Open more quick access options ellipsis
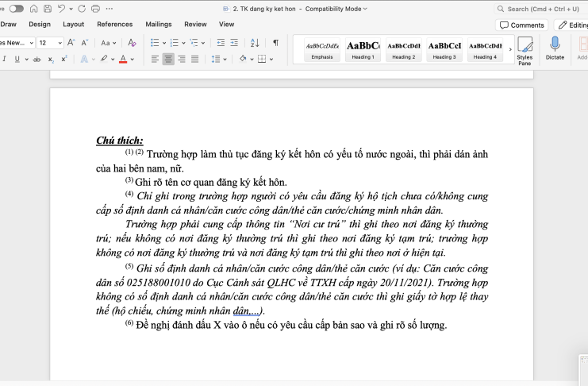 tap(110, 9)
